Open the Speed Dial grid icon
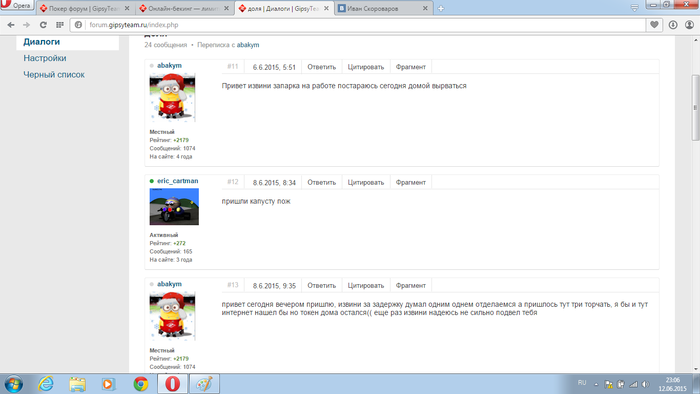Image resolution: width=700 pixels, height=394 pixels. tap(60, 25)
